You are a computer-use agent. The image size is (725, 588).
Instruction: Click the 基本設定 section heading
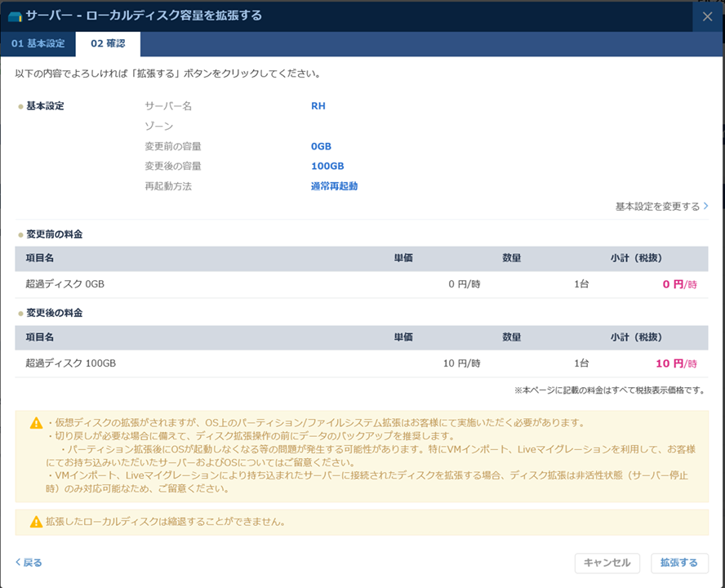(45, 106)
